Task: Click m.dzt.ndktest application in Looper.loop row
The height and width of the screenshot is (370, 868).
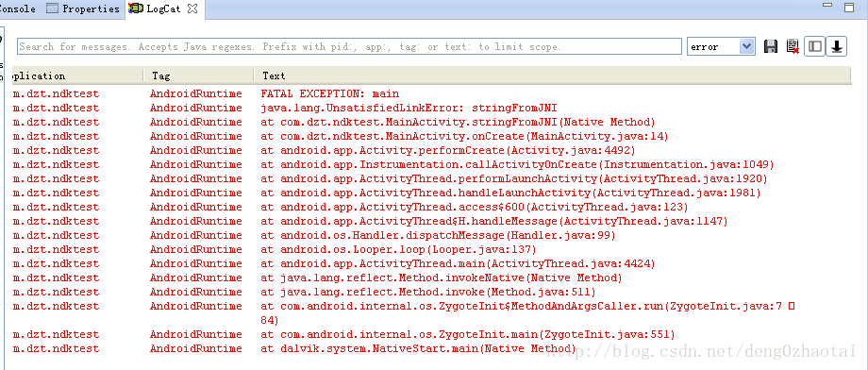Action: (56, 249)
